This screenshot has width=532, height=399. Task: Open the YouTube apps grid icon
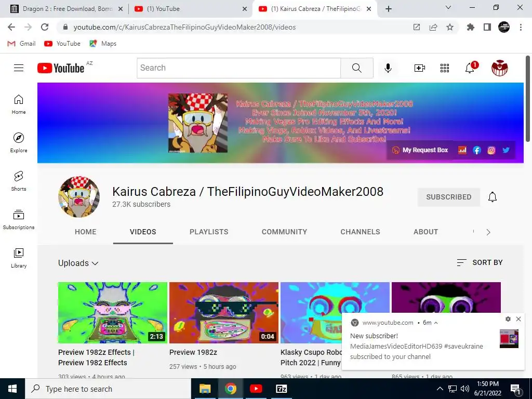tap(445, 68)
